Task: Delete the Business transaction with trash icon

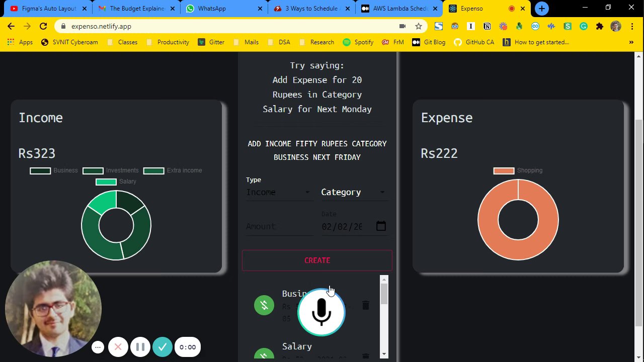Action: pyautogui.click(x=366, y=305)
